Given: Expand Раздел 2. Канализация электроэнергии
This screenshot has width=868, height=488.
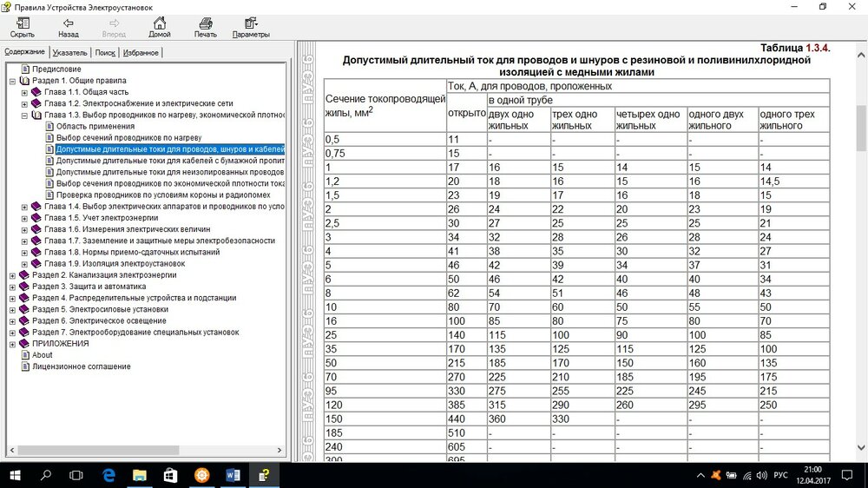Looking at the screenshot, I should tap(12, 275).
